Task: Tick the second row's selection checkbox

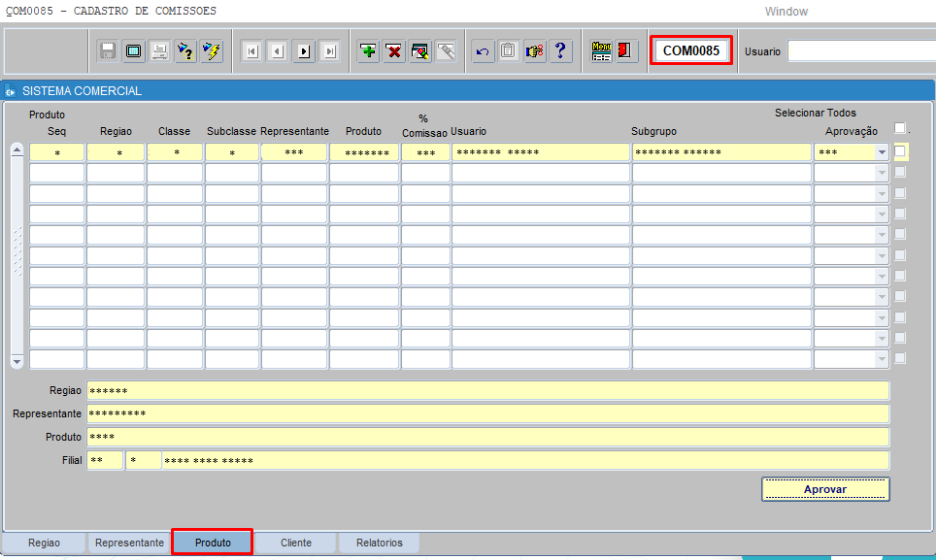Action: (900, 173)
